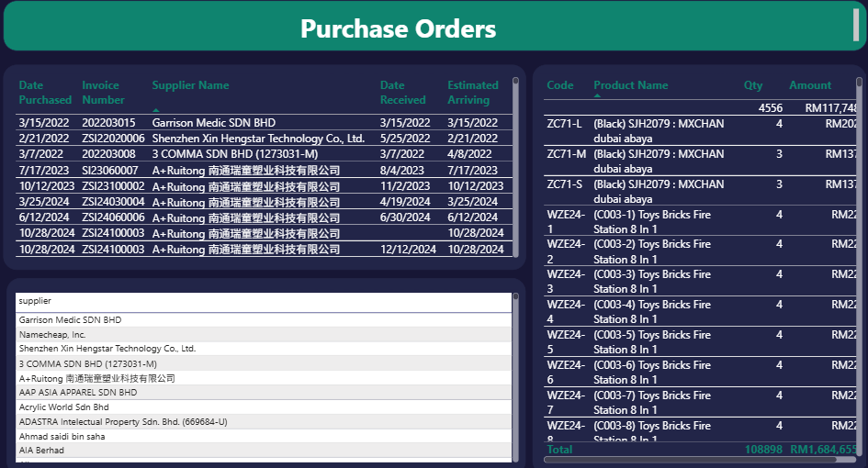
Task: Select the (C003-7) Toys Bricks Fire Station row
Action: [700, 402]
